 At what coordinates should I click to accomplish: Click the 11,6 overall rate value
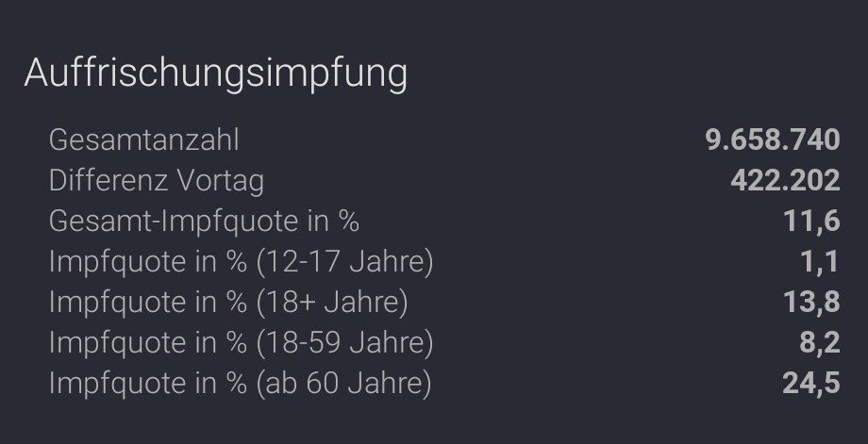(x=811, y=222)
